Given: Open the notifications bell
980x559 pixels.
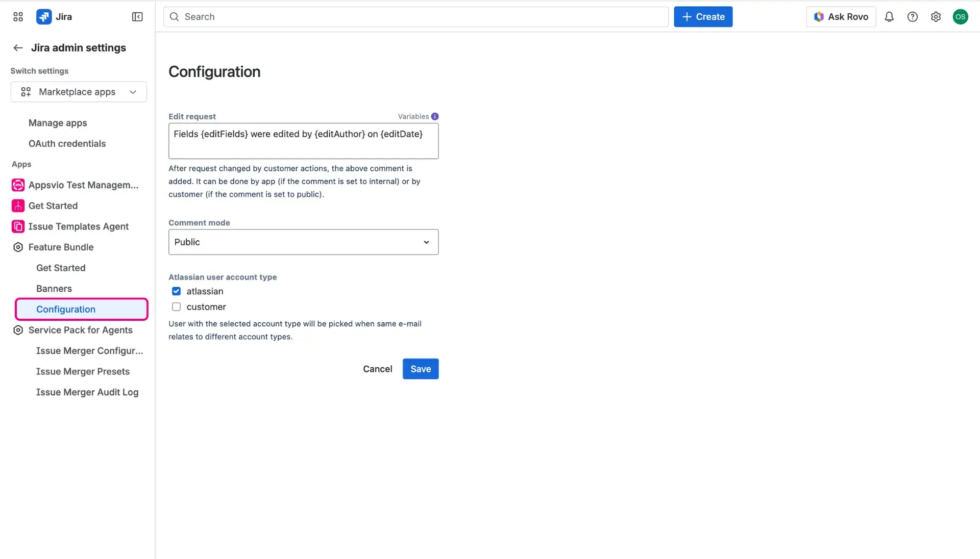Looking at the screenshot, I should 889,17.
